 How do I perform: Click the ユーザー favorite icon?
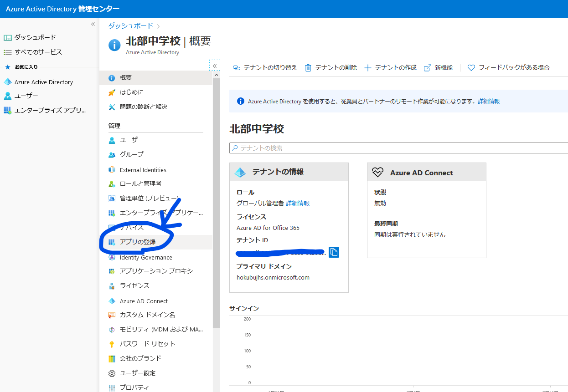7,96
